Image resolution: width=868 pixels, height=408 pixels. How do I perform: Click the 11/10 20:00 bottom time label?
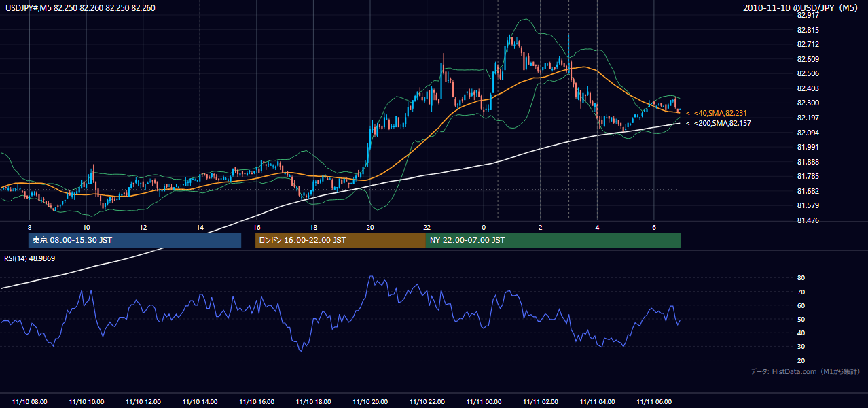click(370, 402)
